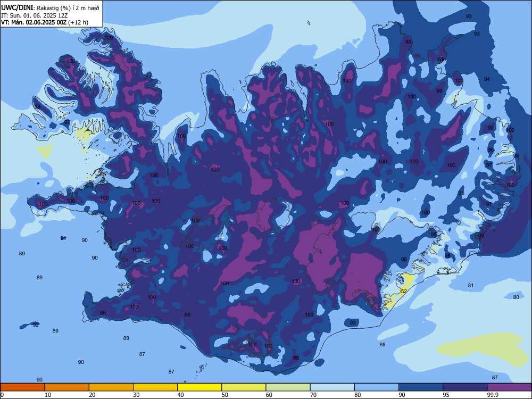Click the amber 30–40 legend color block

click(x=155, y=387)
